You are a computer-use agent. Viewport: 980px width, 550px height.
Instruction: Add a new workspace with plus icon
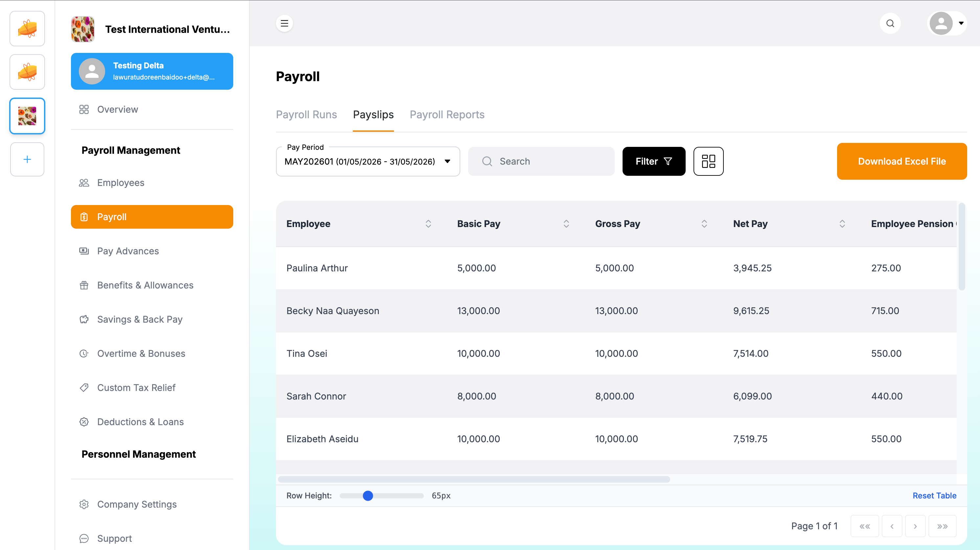coord(27,159)
